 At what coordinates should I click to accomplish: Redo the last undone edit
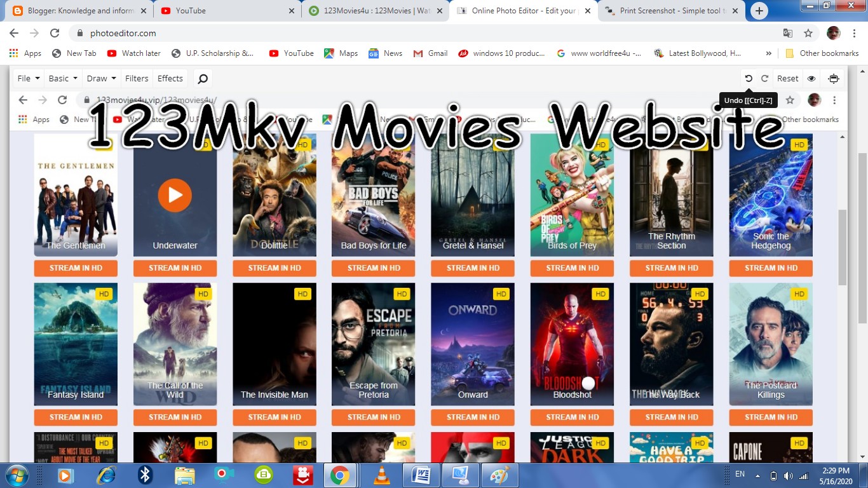pyautogui.click(x=765, y=79)
